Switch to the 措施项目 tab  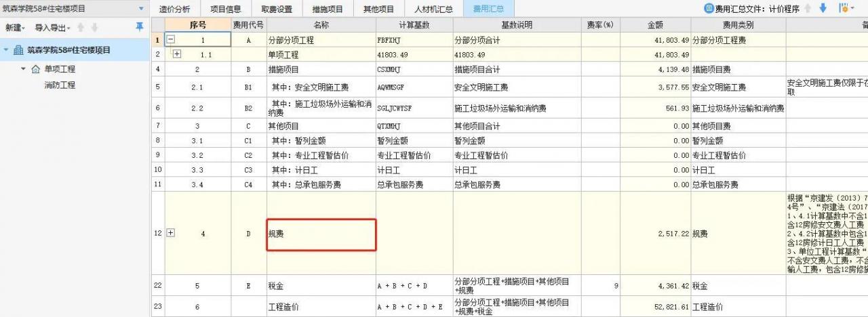click(328, 9)
